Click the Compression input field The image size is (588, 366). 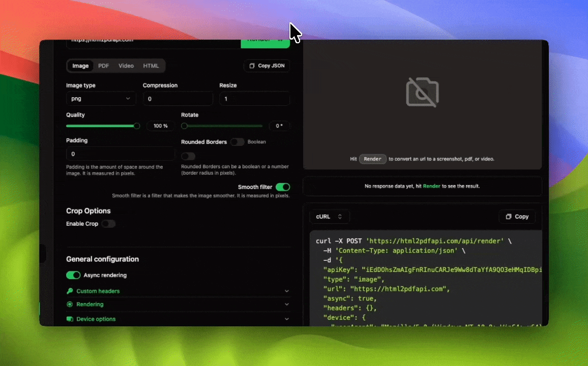click(178, 99)
